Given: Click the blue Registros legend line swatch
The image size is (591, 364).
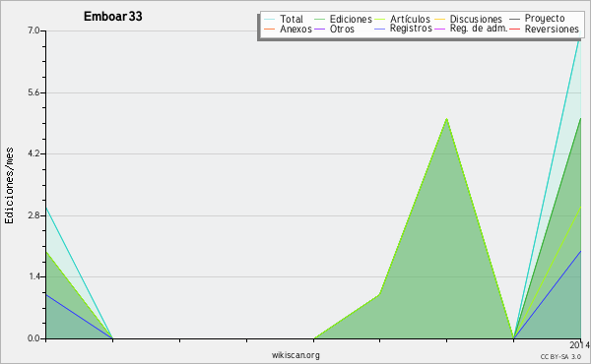Looking at the screenshot, I should pos(379,29).
